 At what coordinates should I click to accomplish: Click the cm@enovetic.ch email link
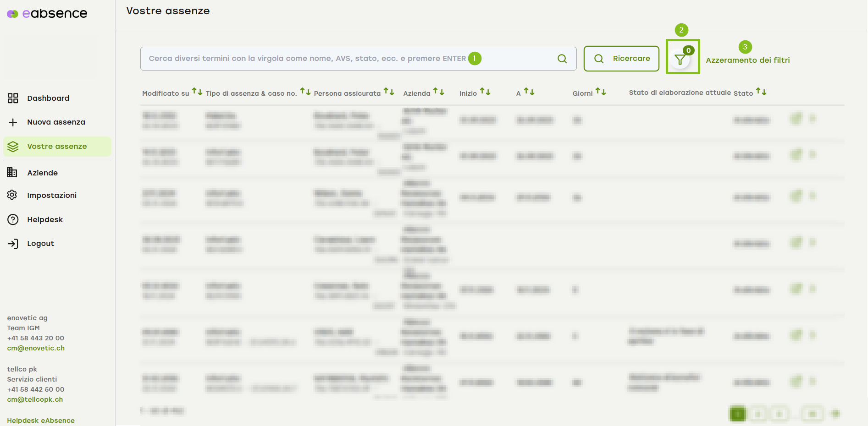coord(36,348)
